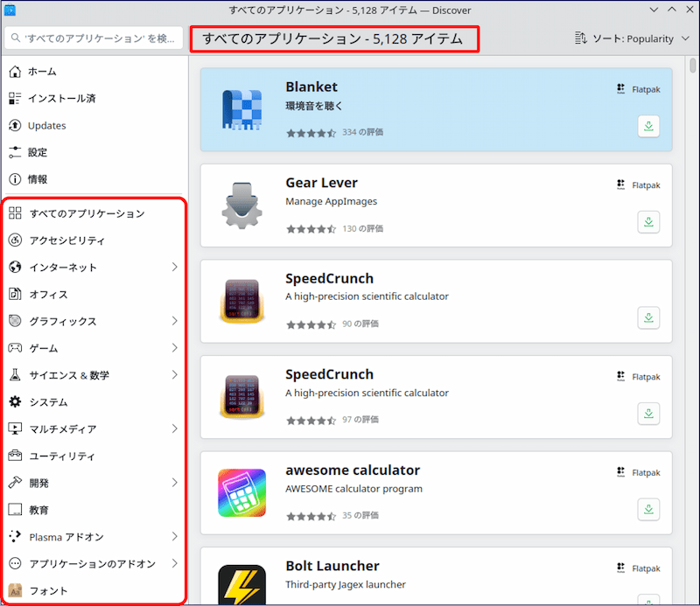Open the Bolt Launcher app title
This screenshot has height=606, width=700.
(332, 566)
